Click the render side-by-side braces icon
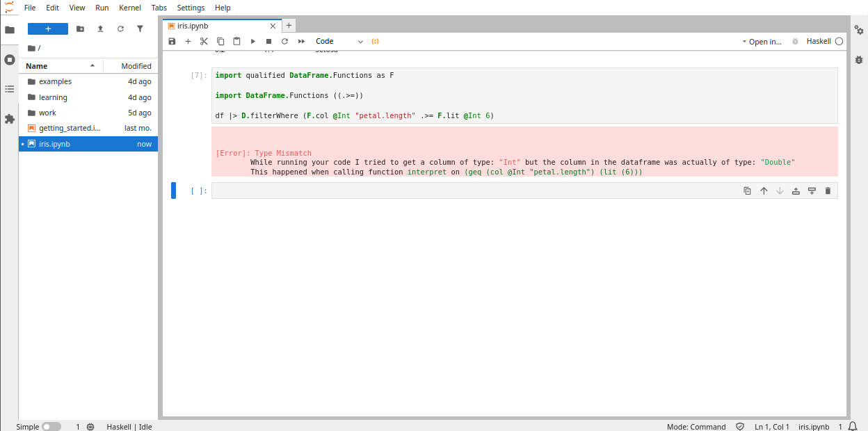 [375, 42]
